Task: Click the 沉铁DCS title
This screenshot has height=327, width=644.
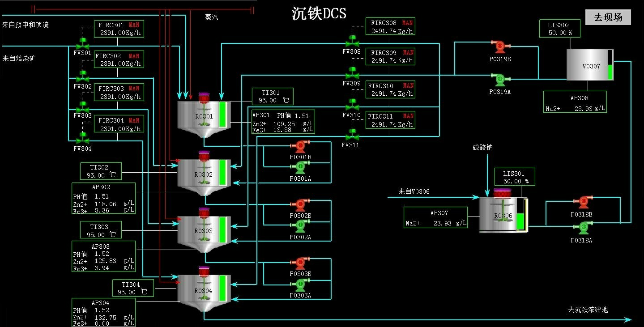Action: 319,13
